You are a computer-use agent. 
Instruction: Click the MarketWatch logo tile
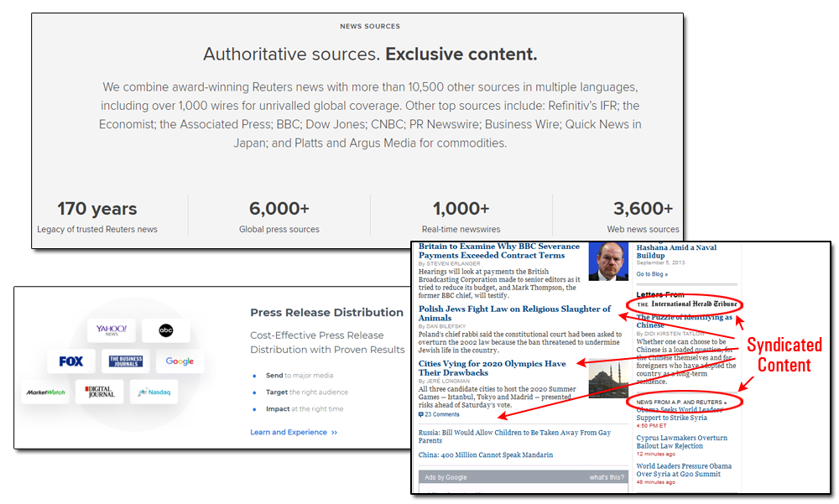[x=46, y=392]
